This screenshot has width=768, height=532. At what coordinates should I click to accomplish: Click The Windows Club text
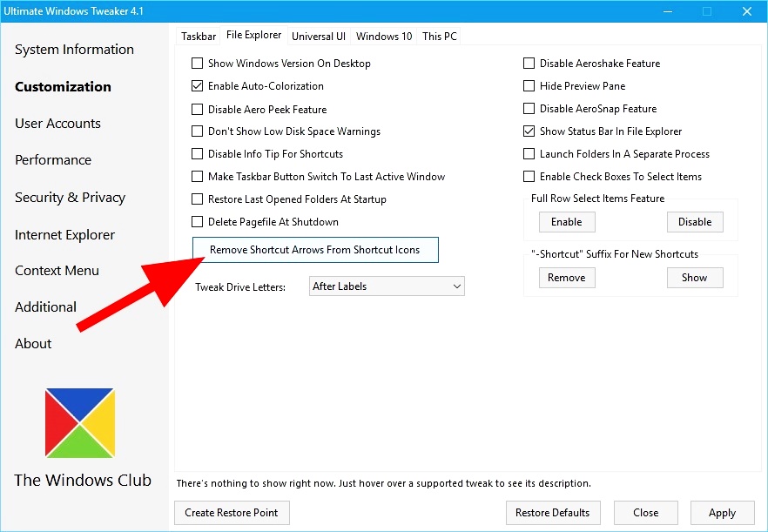pyautogui.click(x=82, y=480)
